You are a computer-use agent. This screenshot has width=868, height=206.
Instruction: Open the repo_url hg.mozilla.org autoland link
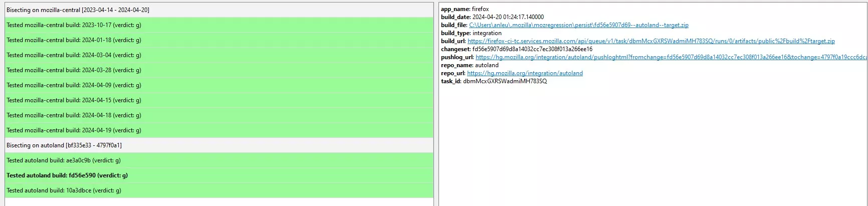[525, 73]
